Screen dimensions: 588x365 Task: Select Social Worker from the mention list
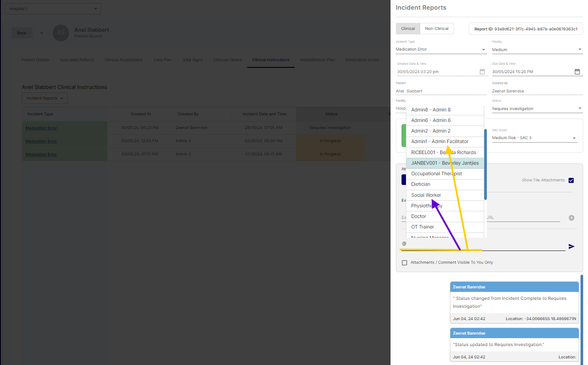(x=426, y=195)
